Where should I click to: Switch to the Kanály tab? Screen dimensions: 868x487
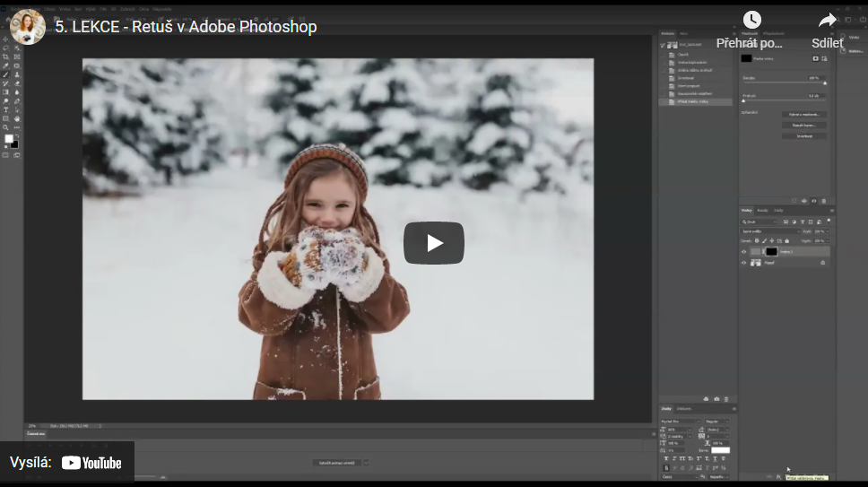pos(763,210)
